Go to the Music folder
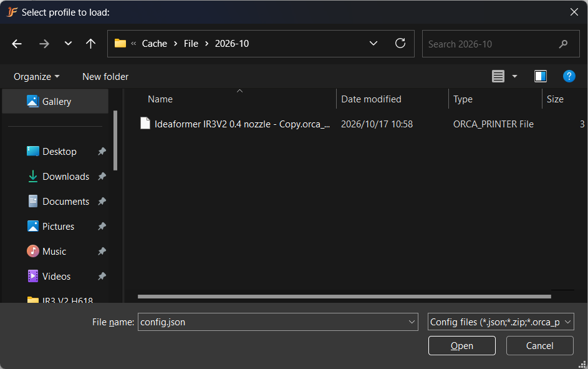588x369 pixels. (x=47, y=252)
